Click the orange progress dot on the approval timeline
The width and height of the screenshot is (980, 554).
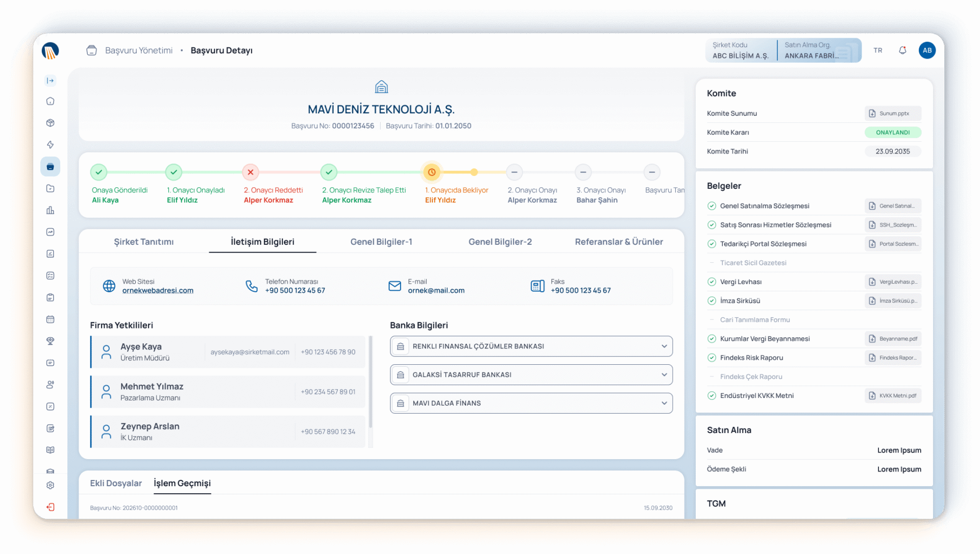[474, 172]
